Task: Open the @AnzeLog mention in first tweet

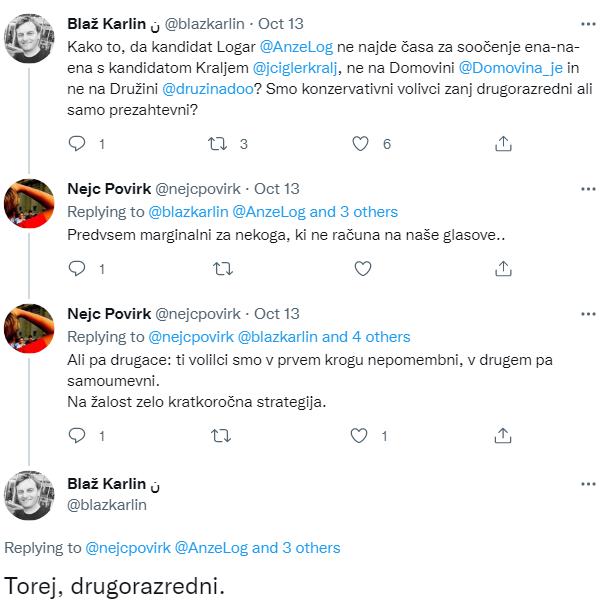Action: pos(297,46)
